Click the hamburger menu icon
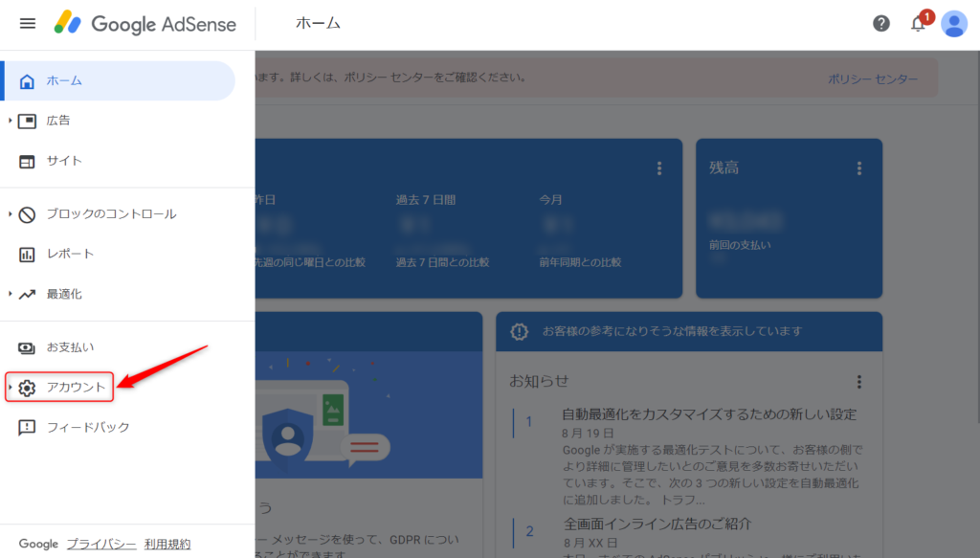The image size is (980, 558). [x=28, y=24]
